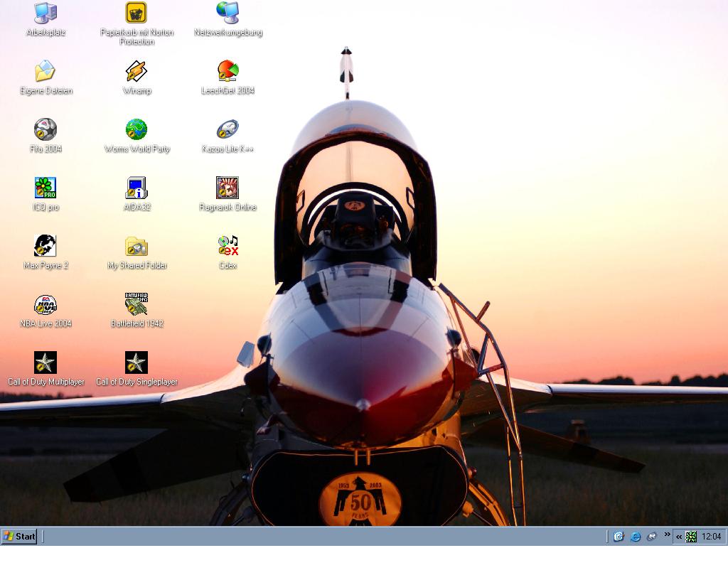Image resolution: width=728 pixels, height=580 pixels.
Task: Select the Fifa 2004 shortcut
Action: pyautogui.click(x=45, y=129)
